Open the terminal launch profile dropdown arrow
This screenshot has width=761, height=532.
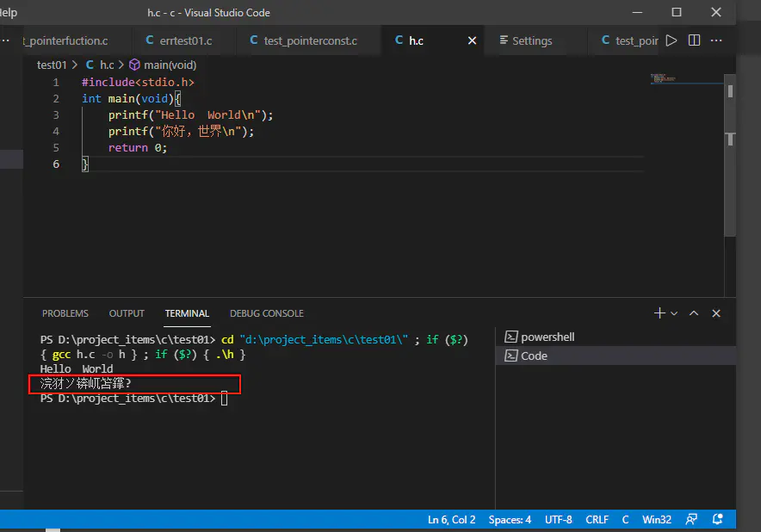674,313
